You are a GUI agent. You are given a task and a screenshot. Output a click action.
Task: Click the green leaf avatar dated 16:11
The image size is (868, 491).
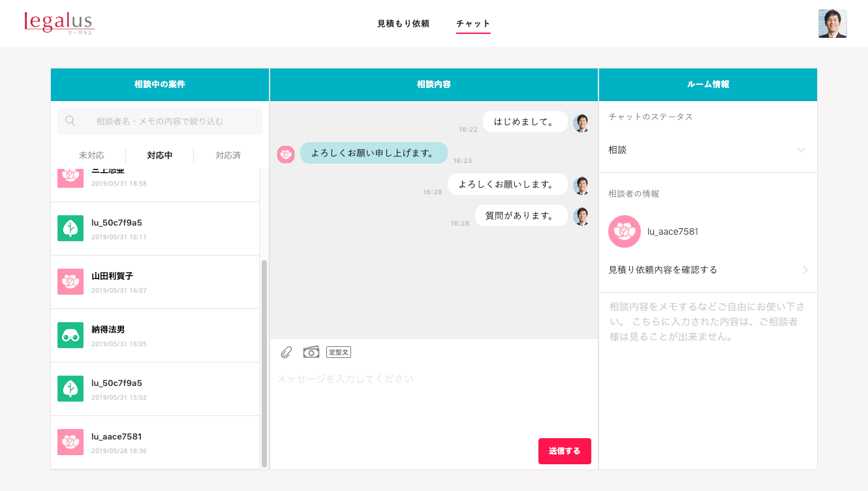tap(70, 228)
